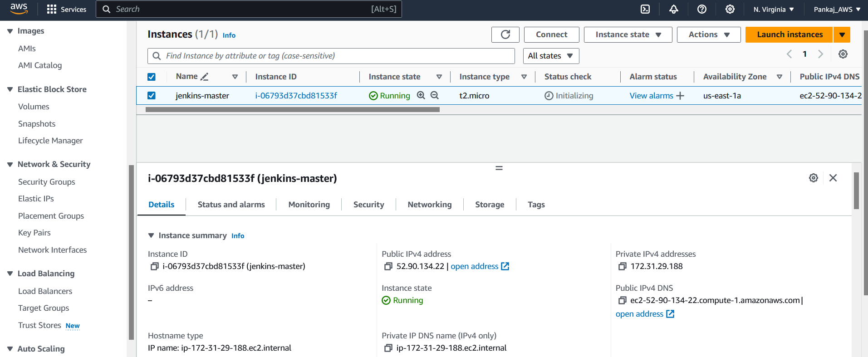
Task: Copy the Private IP DNS name
Action: point(388,348)
